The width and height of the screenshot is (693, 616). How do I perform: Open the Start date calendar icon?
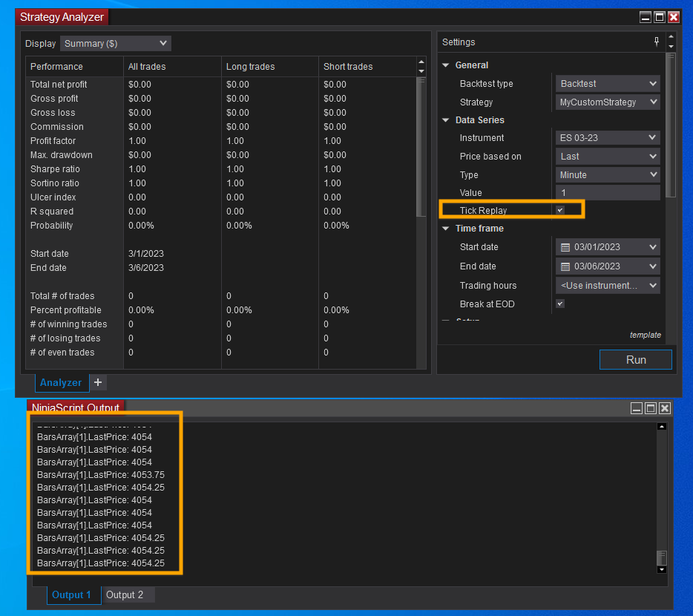pyautogui.click(x=565, y=247)
